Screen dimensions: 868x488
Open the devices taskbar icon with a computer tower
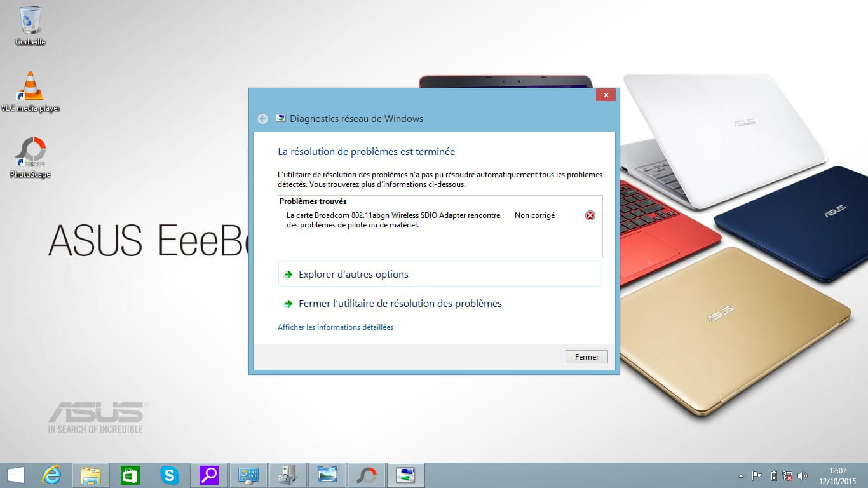(x=288, y=475)
